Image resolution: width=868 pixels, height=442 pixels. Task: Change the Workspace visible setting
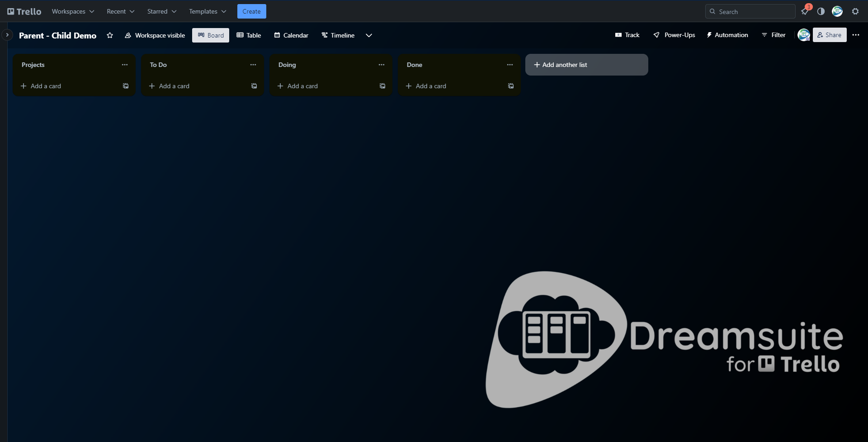point(155,35)
